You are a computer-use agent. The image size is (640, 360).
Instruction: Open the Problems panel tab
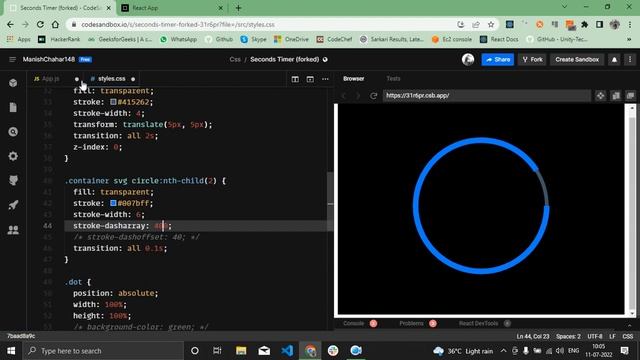click(x=411, y=323)
